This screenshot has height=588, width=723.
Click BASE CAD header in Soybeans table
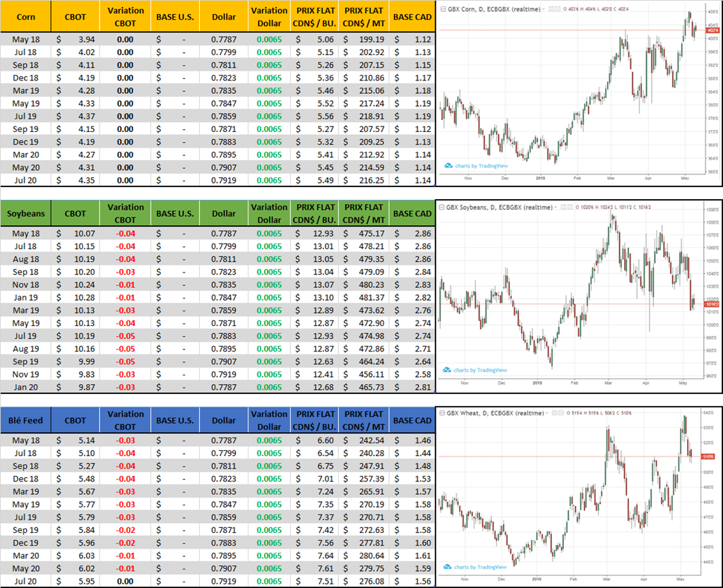pos(412,213)
